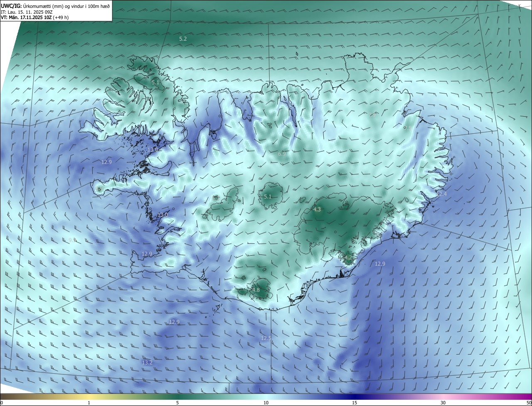Click the map title 'UWC/IG: Úrkomumætti (mm)'
The height and width of the screenshot is (406, 532).
pos(32,5)
